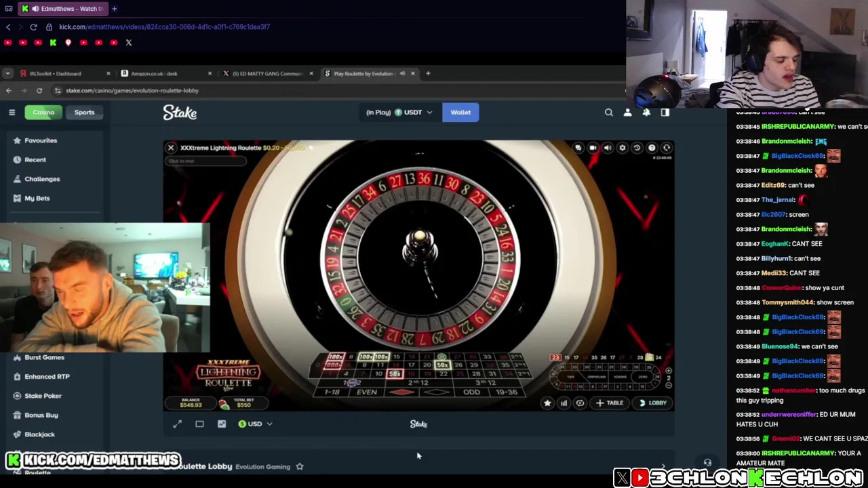This screenshot has height=488, width=868.
Task: Open a new tab in inner browser
Action: click(x=428, y=73)
